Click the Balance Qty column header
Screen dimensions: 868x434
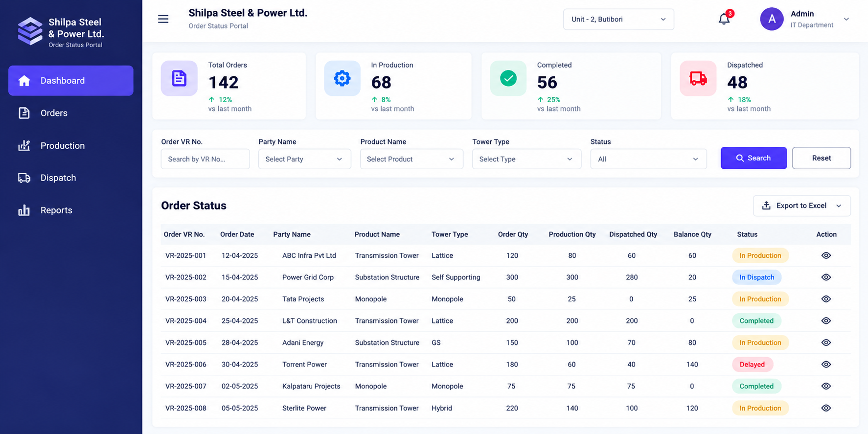pyautogui.click(x=692, y=234)
